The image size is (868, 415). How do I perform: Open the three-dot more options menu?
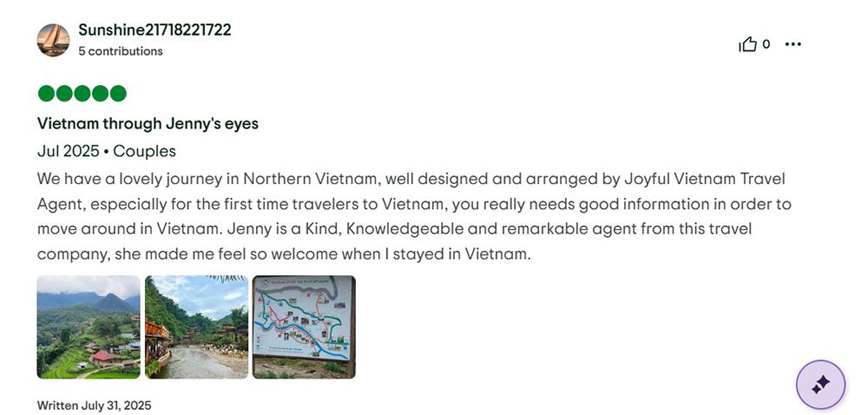[x=792, y=44]
